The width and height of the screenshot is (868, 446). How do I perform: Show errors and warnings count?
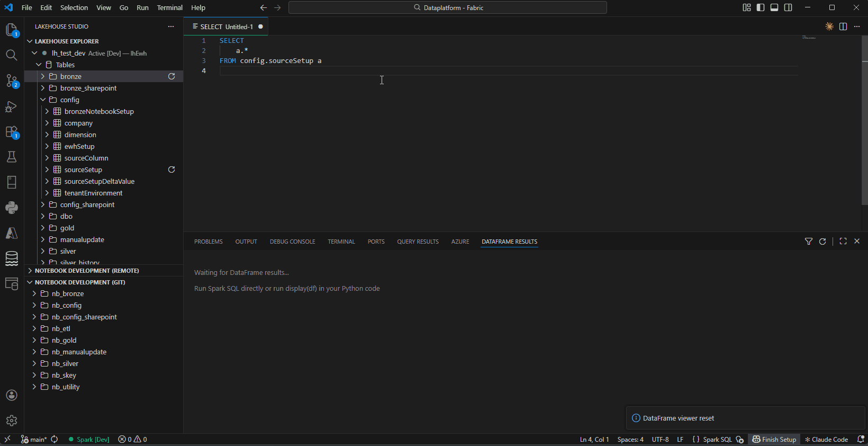pos(133,439)
